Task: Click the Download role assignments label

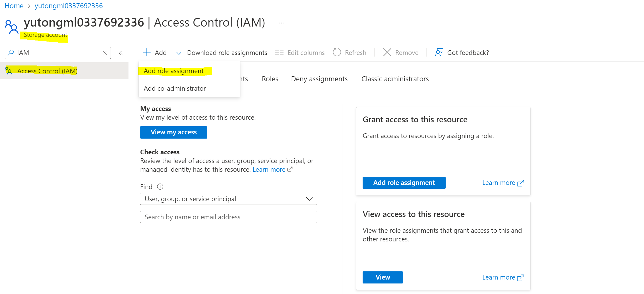Action: click(227, 53)
